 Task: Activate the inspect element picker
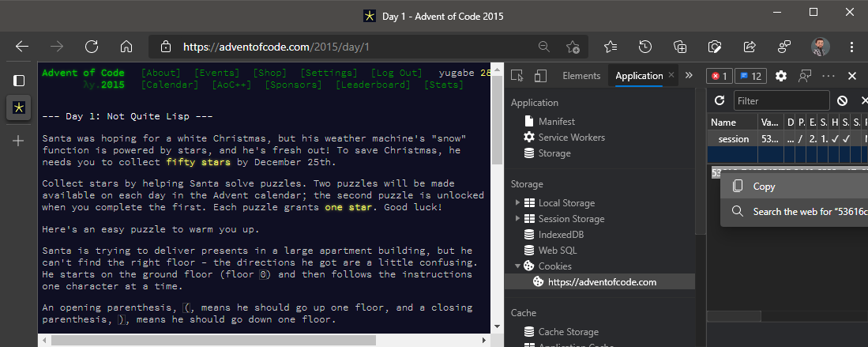tap(517, 76)
